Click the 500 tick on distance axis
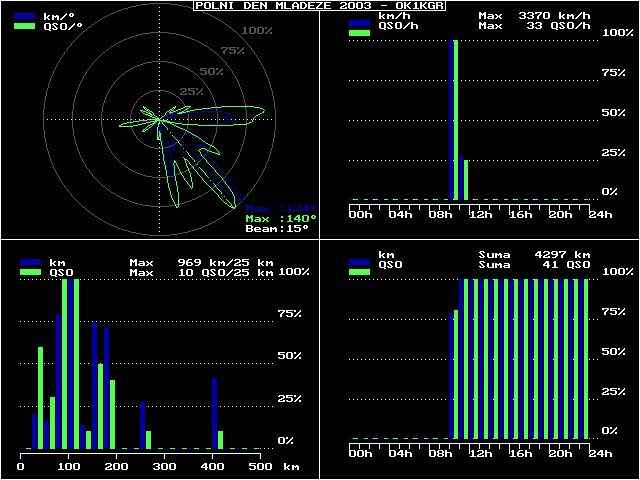Screen dimensions: 640x480 coord(259,467)
